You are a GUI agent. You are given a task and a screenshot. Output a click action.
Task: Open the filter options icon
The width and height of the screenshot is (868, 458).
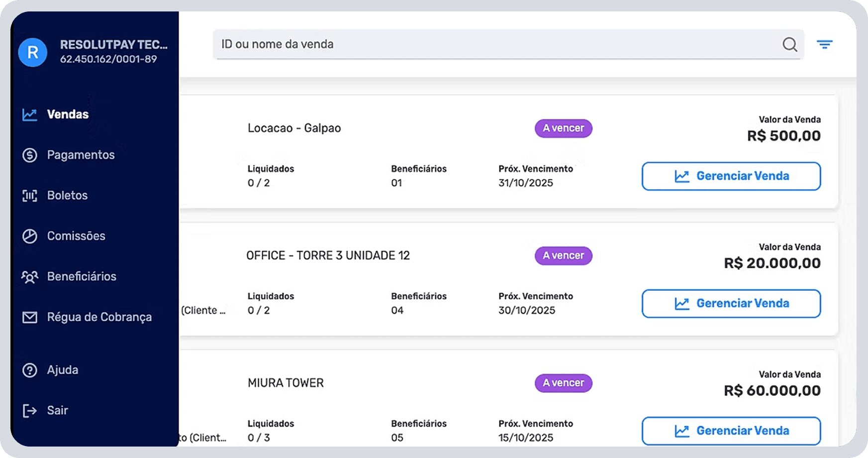(825, 44)
